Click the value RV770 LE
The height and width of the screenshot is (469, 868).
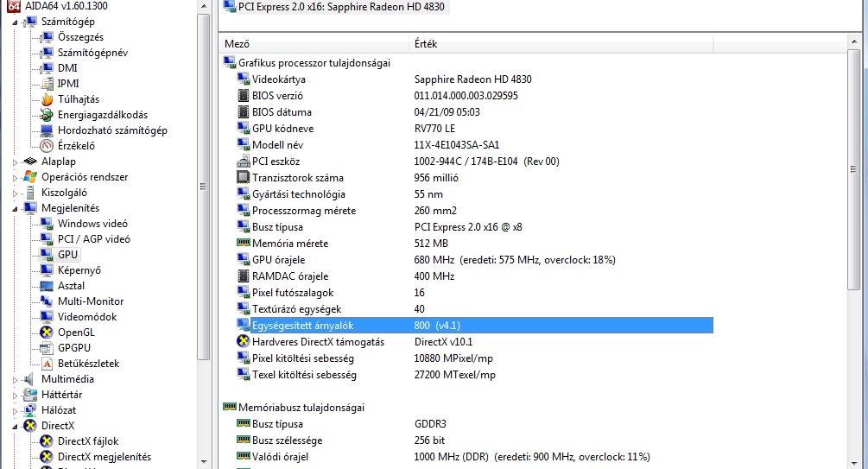(x=434, y=129)
